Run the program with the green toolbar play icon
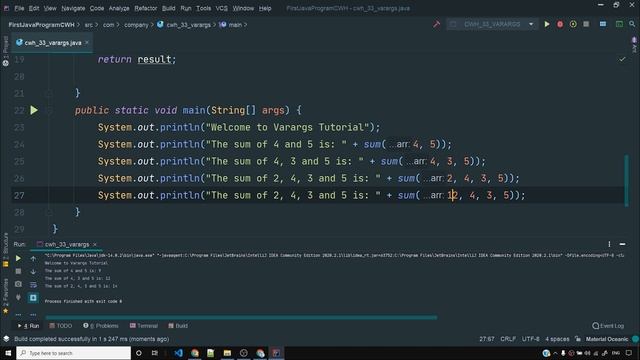The image size is (640, 360). (547, 24)
